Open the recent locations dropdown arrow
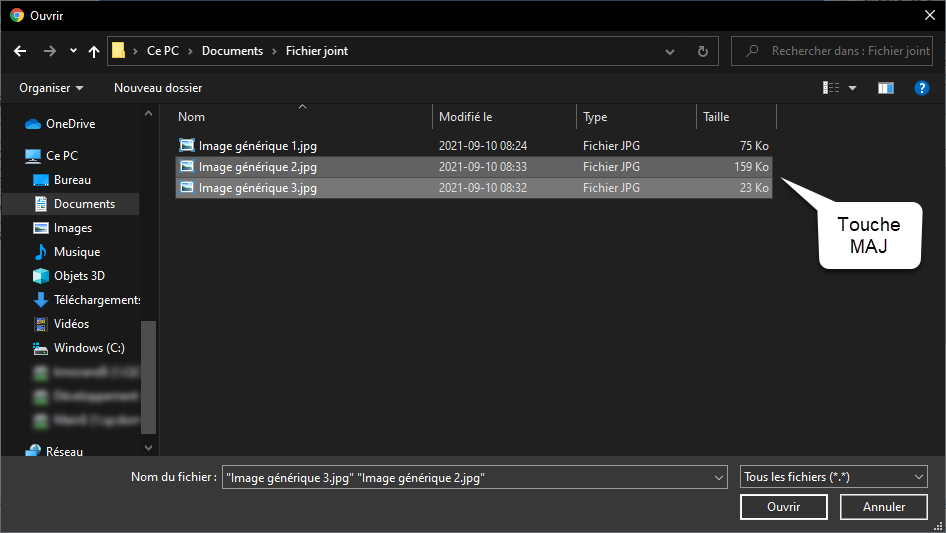The image size is (946, 533). point(73,51)
